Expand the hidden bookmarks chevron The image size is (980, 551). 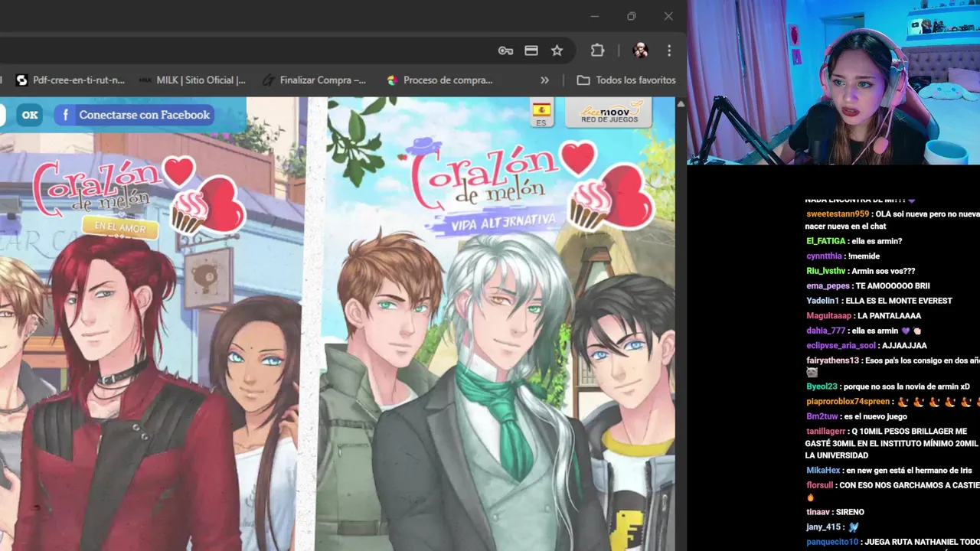tap(544, 80)
